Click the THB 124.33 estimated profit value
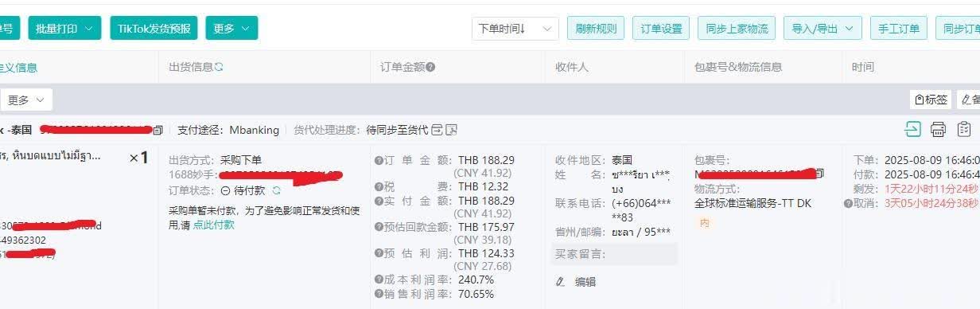Screen dimensions: 980x309 point(486,253)
